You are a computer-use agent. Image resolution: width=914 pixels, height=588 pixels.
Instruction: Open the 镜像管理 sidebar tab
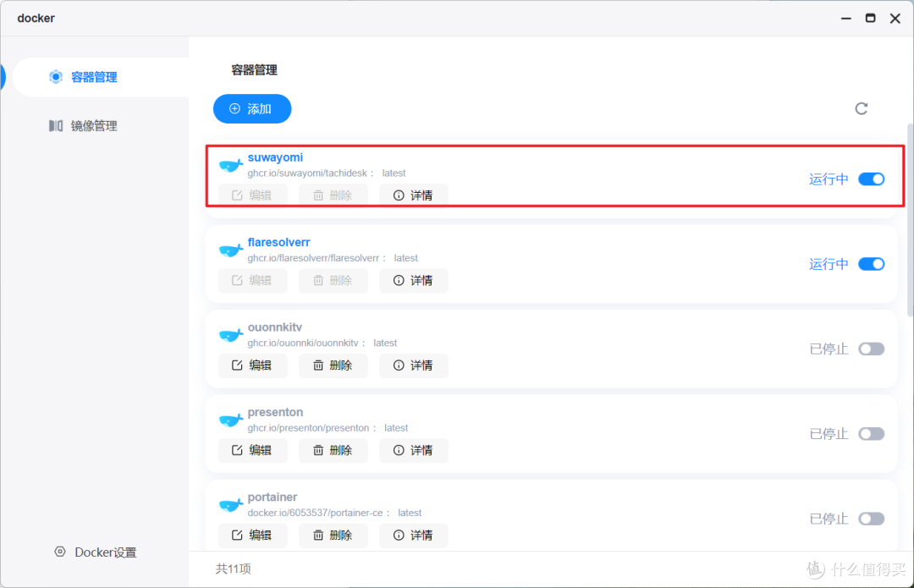[83, 126]
